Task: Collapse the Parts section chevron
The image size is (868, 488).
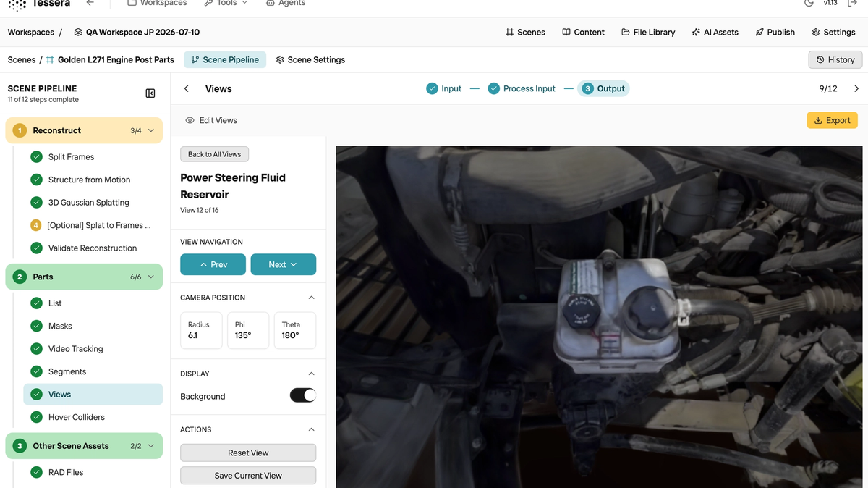Action: (151, 277)
